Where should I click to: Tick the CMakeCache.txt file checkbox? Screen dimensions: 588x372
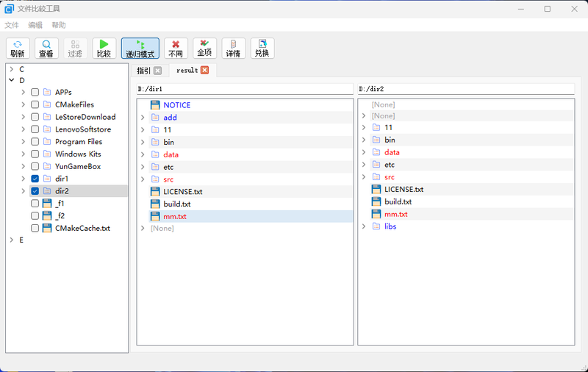point(35,228)
